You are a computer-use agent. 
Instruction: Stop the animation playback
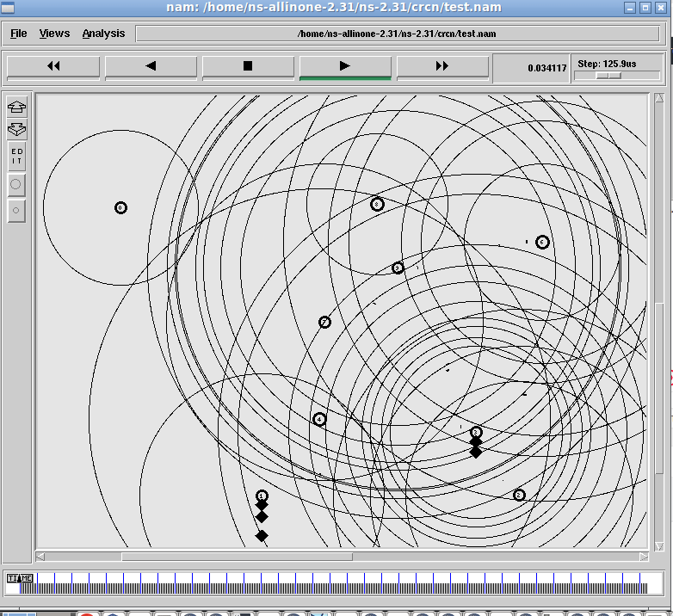(x=248, y=66)
